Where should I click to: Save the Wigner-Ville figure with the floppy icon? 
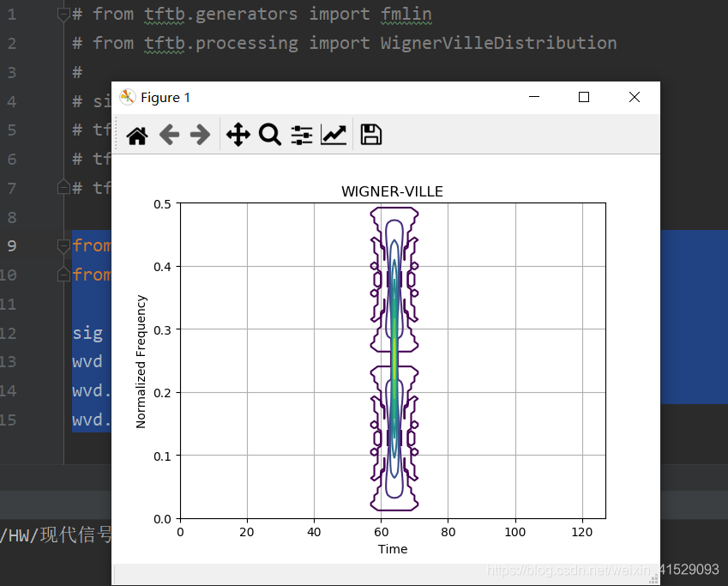click(370, 135)
